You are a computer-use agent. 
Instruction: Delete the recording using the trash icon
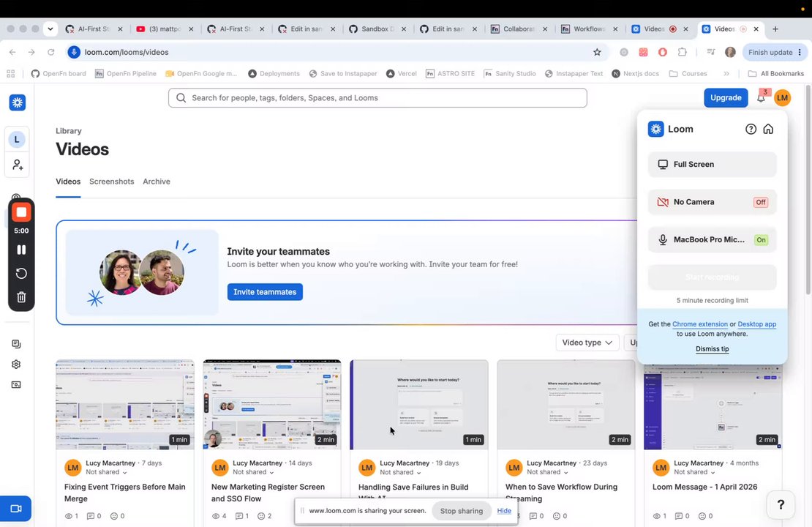21,297
